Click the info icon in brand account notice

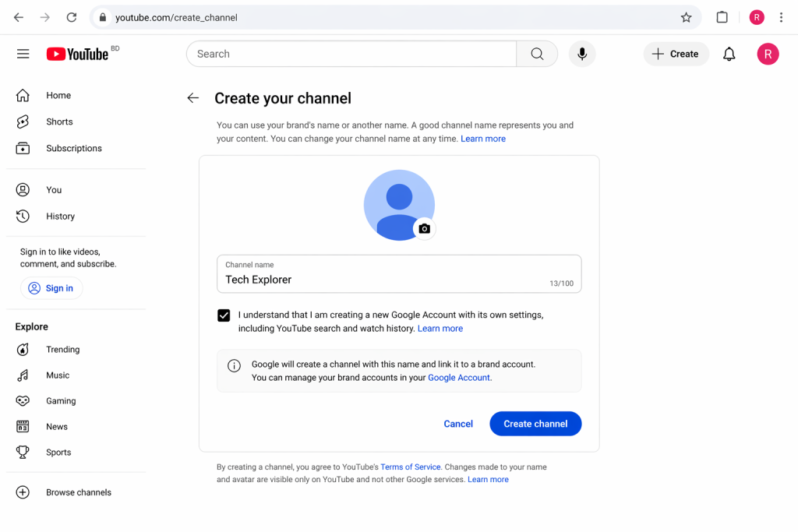(234, 365)
